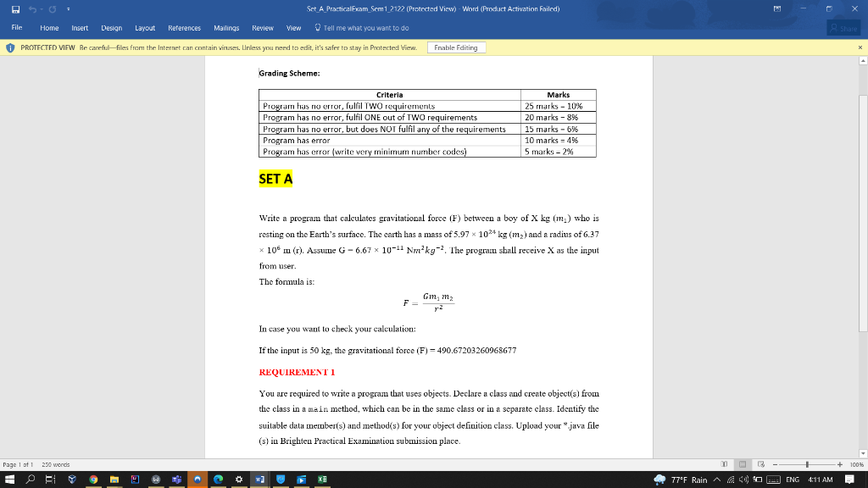868x488 pixels.
Task: Show hidden system tray icons
Action: (717, 480)
